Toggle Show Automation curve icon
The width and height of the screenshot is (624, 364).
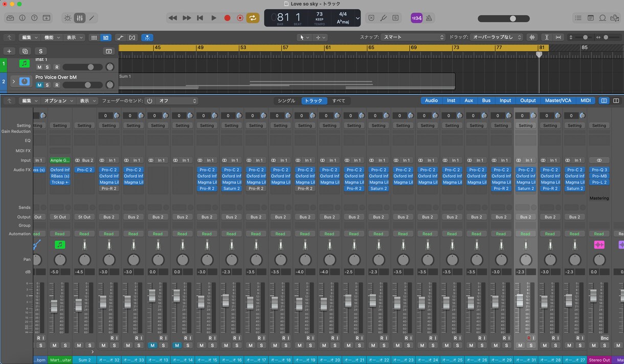pos(120,37)
